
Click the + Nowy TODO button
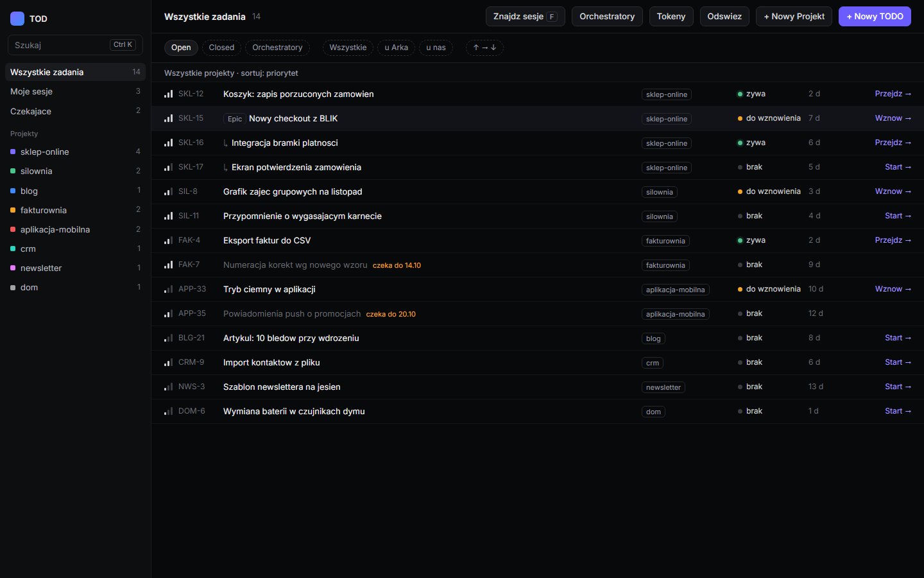[875, 17]
